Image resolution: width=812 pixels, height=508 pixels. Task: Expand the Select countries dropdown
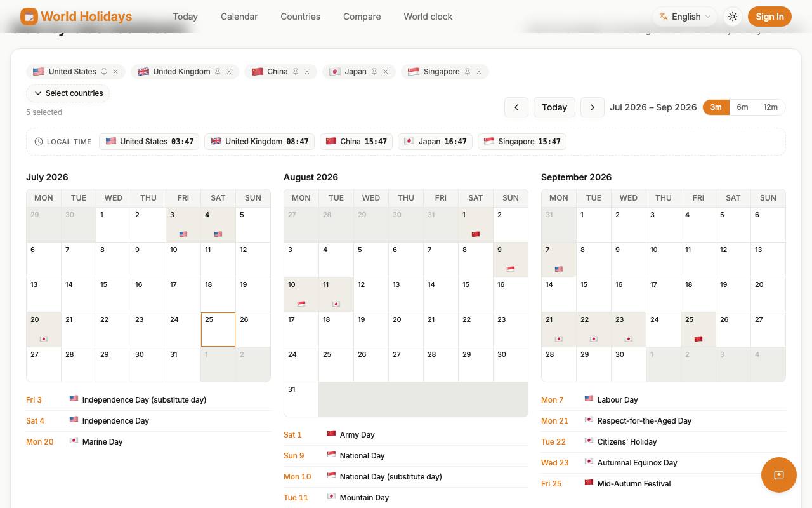tap(68, 93)
